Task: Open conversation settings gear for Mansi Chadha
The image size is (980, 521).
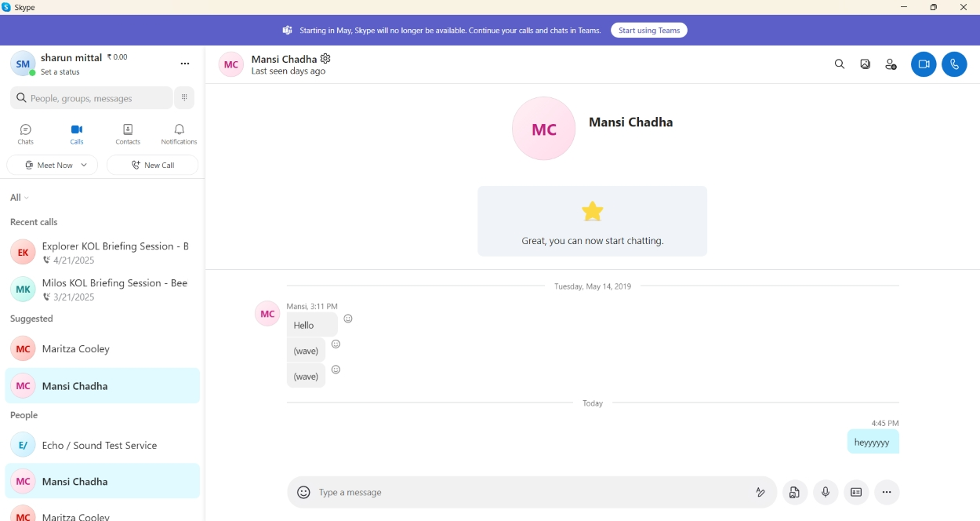Action: coord(325,58)
